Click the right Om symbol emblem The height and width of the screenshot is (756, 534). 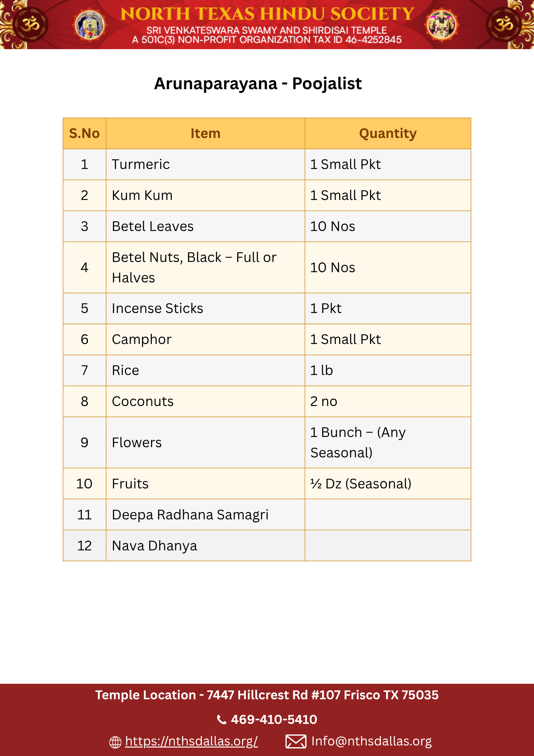pyautogui.click(x=505, y=24)
